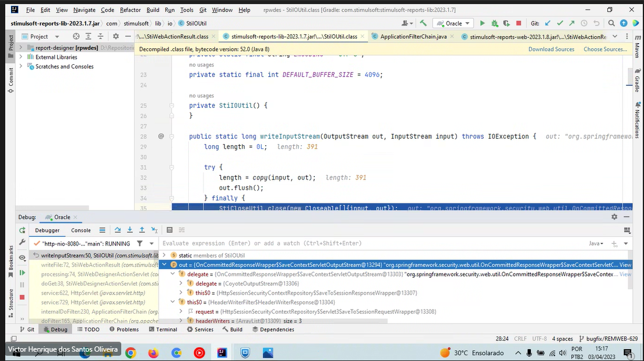
Task: Open the Navigate menu
Action: [x=84, y=10]
